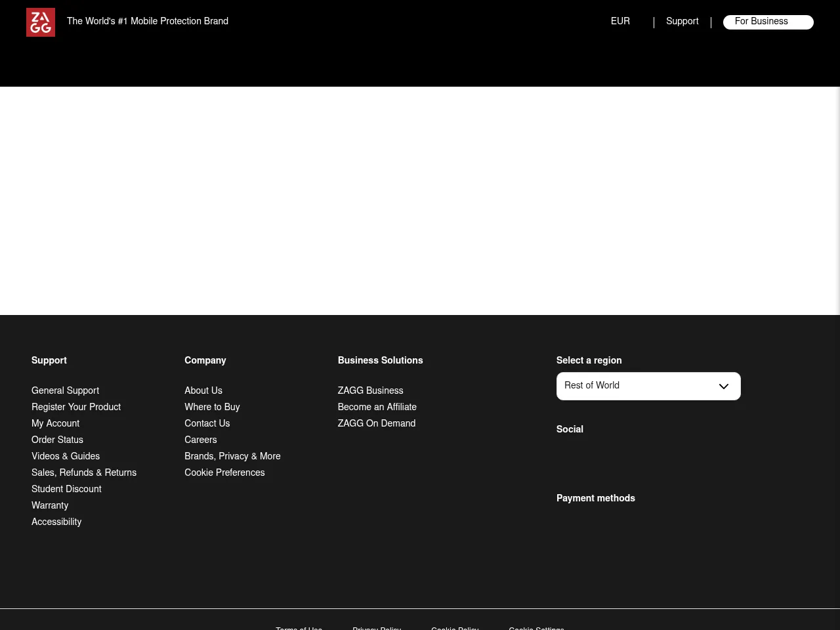Click the ZAGG logo in header
The width and height of the screenshot is (840, 630).
(41, 22)
